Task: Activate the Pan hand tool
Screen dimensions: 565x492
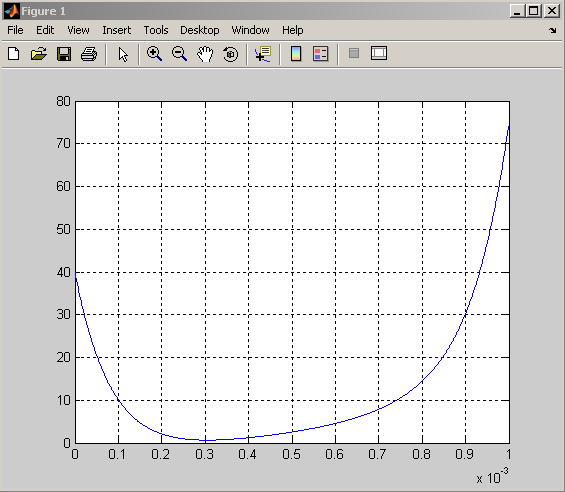Action: click(205, 54)
